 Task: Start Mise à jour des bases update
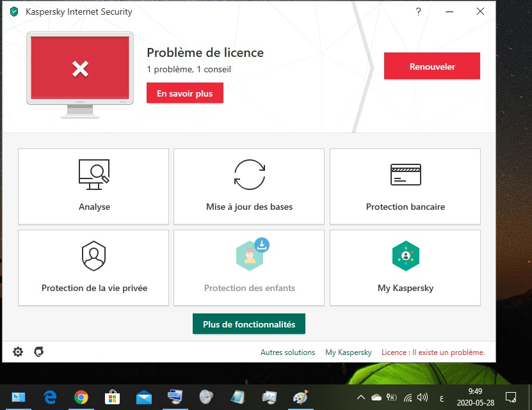tap(249, 186)
